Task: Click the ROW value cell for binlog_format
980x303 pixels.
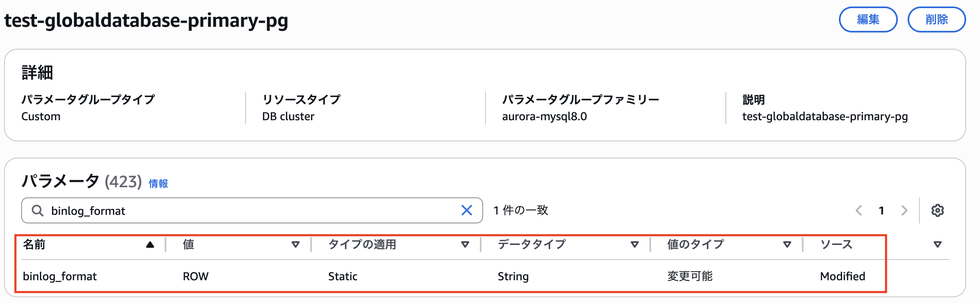Action: click(195, 276)
